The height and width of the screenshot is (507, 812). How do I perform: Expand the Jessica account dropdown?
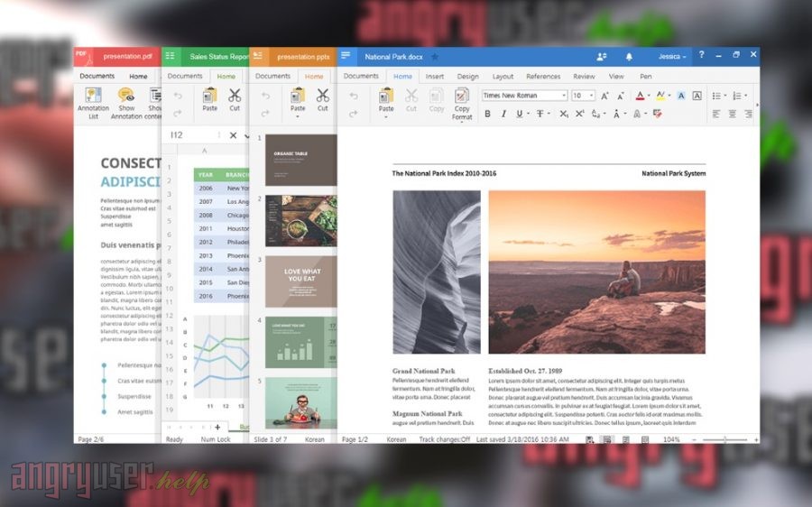[672, 57]
